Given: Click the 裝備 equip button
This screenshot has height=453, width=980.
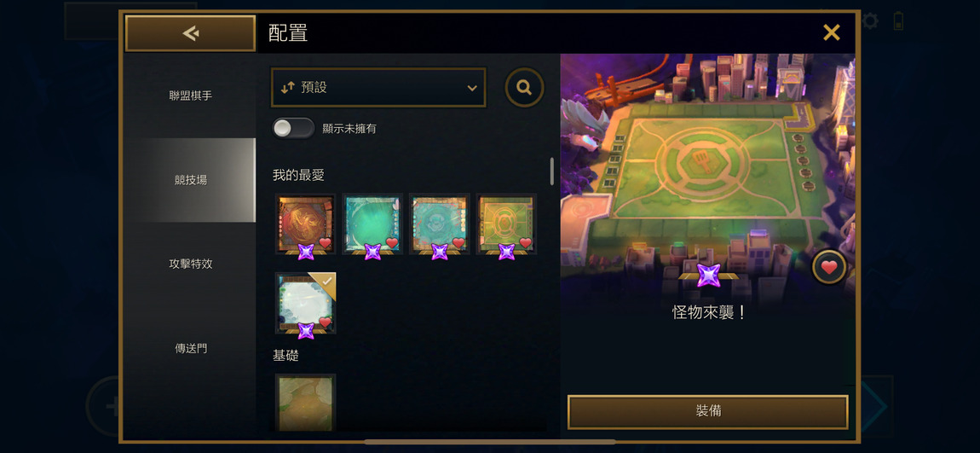Looking at the screenshot, I should tap(707, 412).
